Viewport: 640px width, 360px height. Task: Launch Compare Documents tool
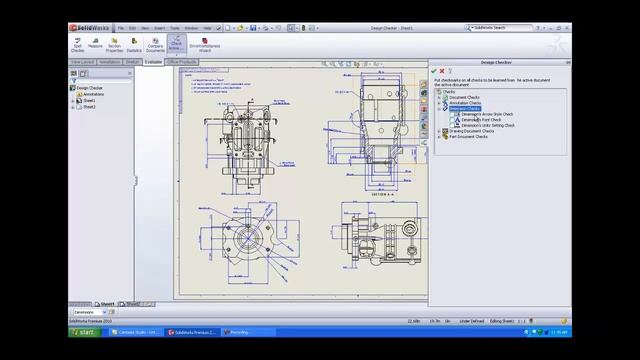tap(155, 44)
